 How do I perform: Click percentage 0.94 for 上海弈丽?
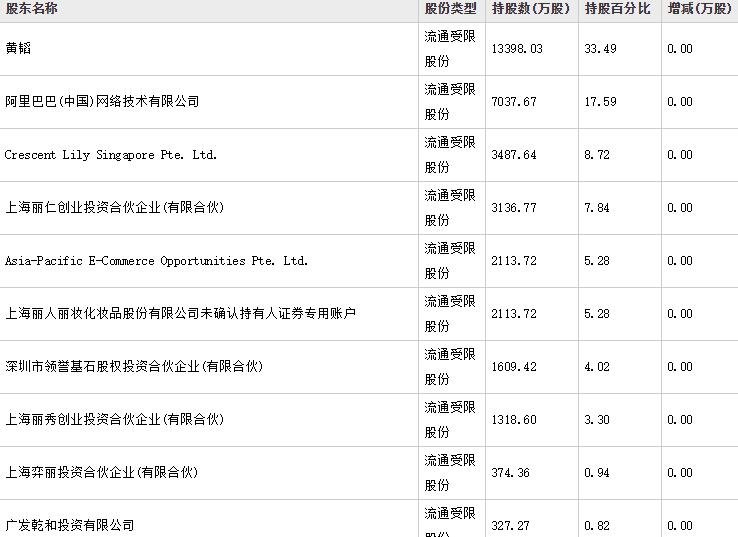click(x=597, y=473)
